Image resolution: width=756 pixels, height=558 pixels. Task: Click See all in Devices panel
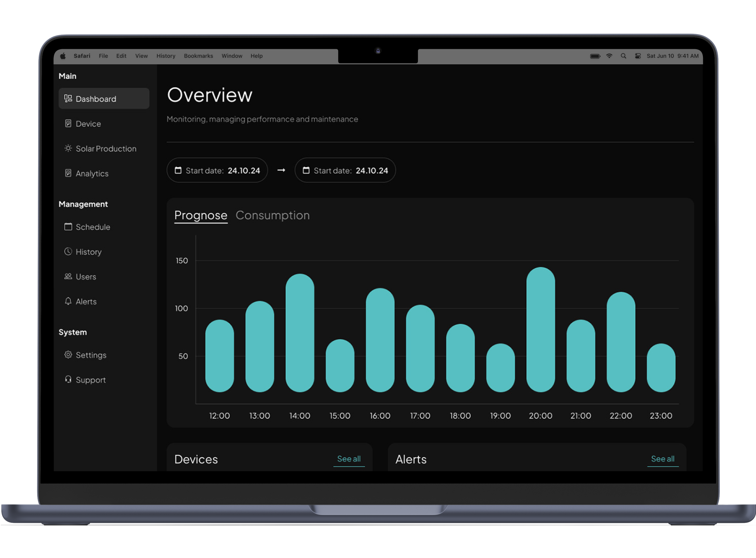[349, 459]
